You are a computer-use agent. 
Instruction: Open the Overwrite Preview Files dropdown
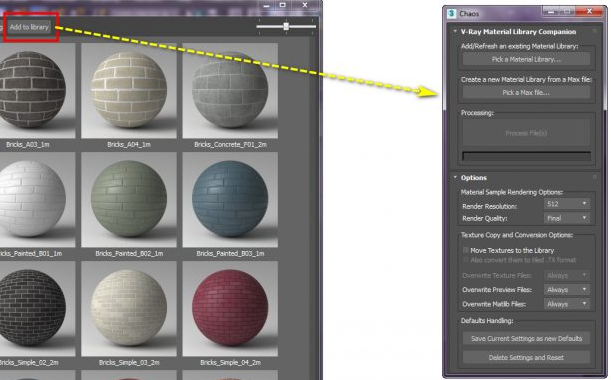[x=567, y=290]
